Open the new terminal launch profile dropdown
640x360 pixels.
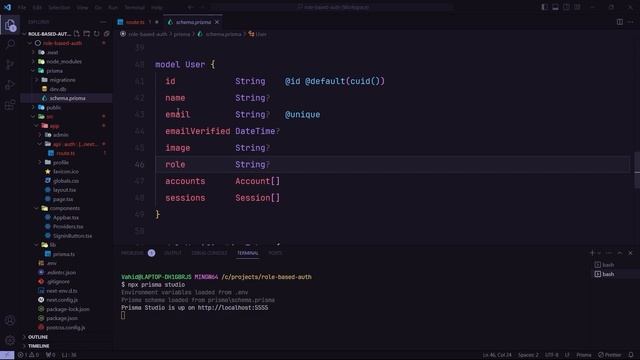point(599,253)
